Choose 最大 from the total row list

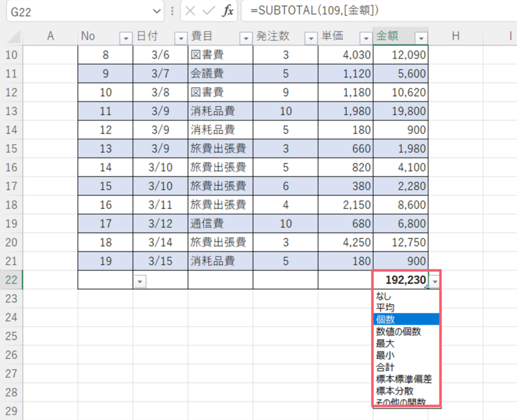pyautogui.click(x=386, y=343)
